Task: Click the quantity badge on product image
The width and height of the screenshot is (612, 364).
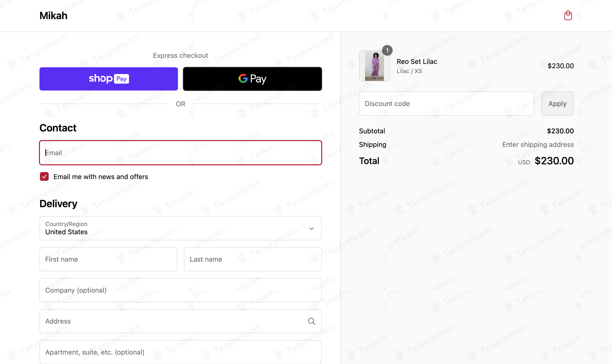Action: coord(387,51)
